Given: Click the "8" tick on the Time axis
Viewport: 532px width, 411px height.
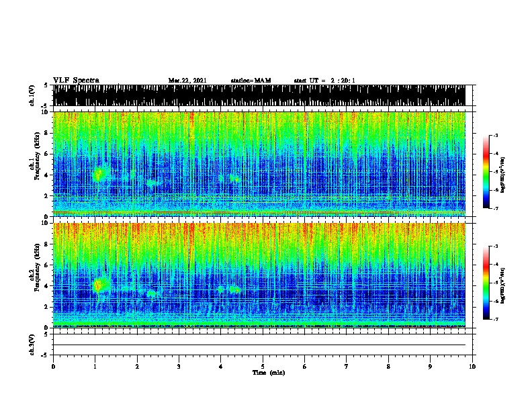Looking at the screenshot, I should tap(388, 367).
